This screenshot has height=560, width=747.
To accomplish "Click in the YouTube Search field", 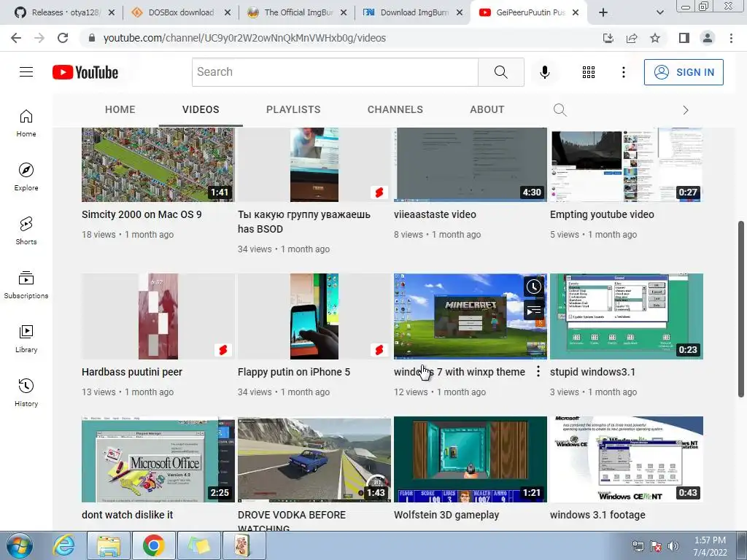I will pos(335,72).
